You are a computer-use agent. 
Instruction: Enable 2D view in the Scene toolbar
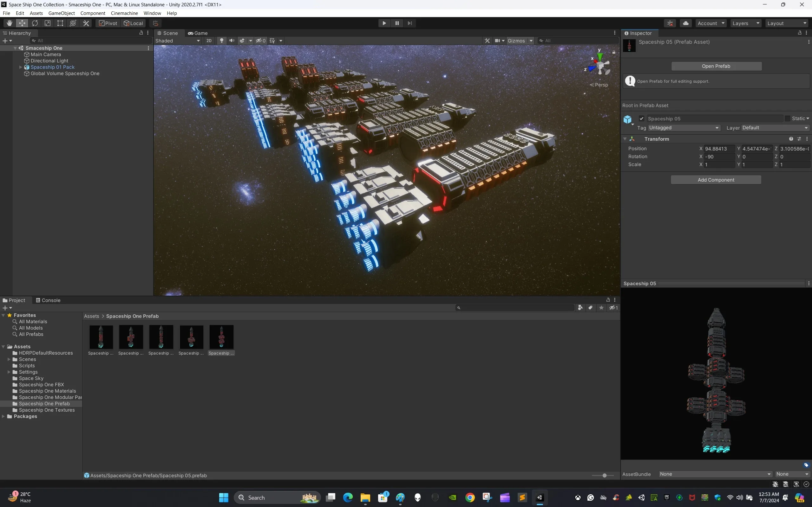209,40
